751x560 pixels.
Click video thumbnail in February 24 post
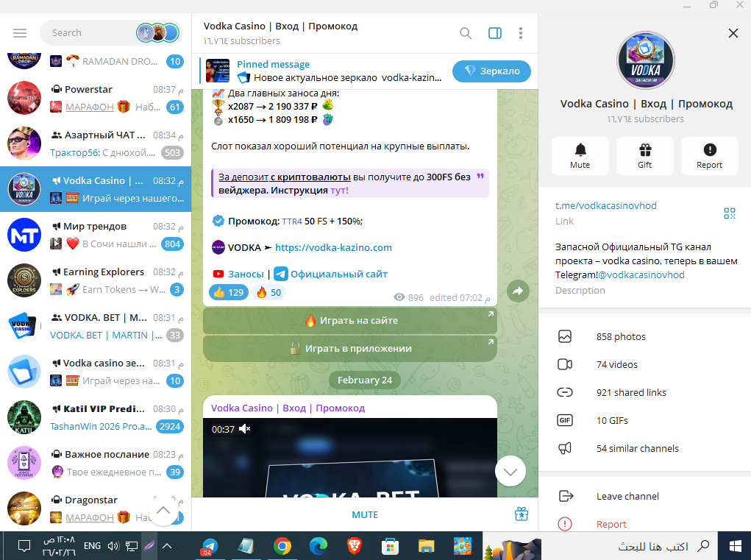pyautogui.click(x=350, y=458)
